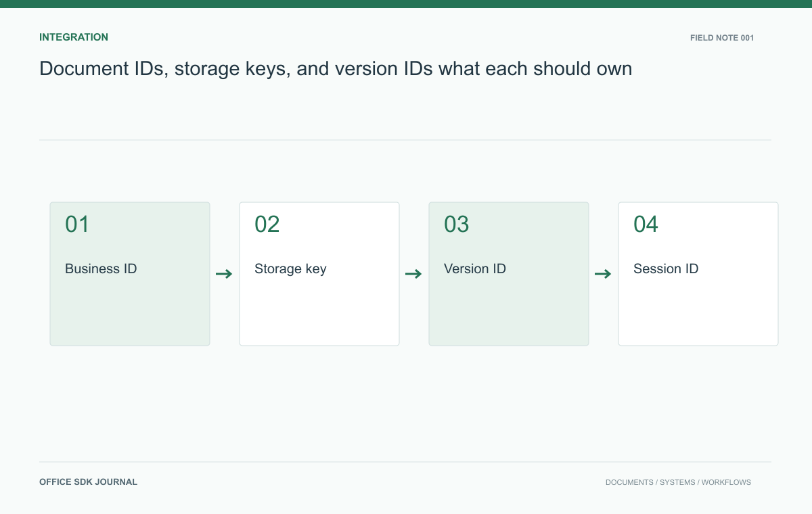The width and height of the screenshot is (812, 514).
Task: Click DOCUMENTS / SYSTEMS / WORKFLOWS footer text
Action: click(x=678, y=482)
